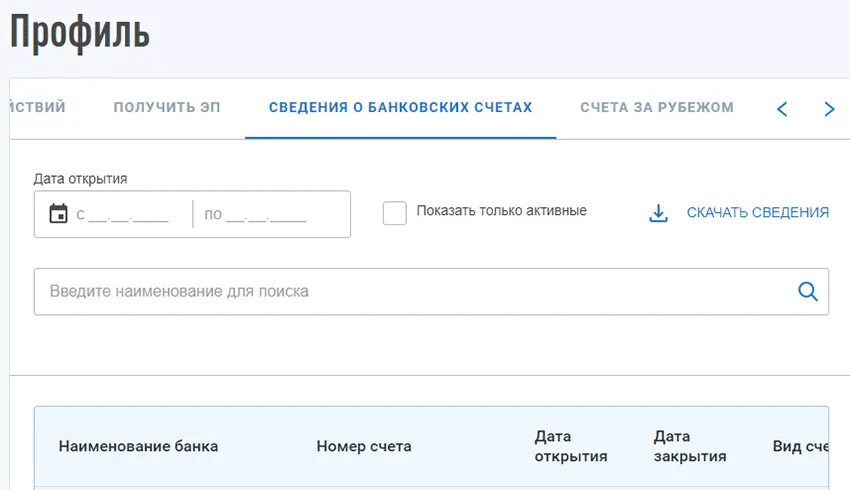850x490 pixels.
Task: Click the 'Дата открытия' label above date field
Action: tap(80, 179)
